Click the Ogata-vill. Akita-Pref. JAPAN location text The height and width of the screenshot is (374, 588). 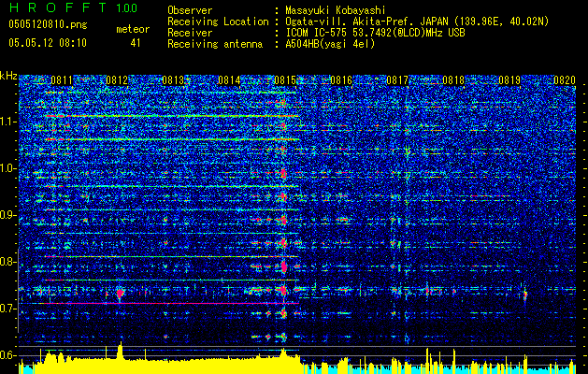pyautogui.click(x=417, y=22)
